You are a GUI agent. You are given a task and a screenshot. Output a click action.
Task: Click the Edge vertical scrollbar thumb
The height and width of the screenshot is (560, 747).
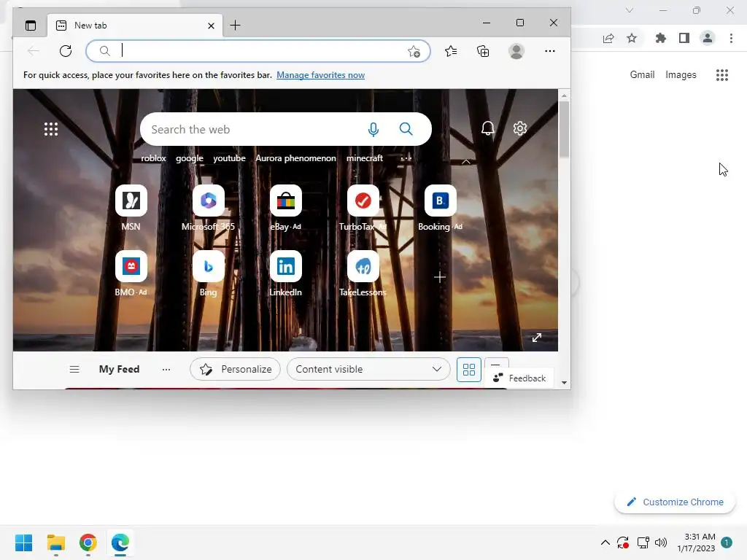pos(564,129)
